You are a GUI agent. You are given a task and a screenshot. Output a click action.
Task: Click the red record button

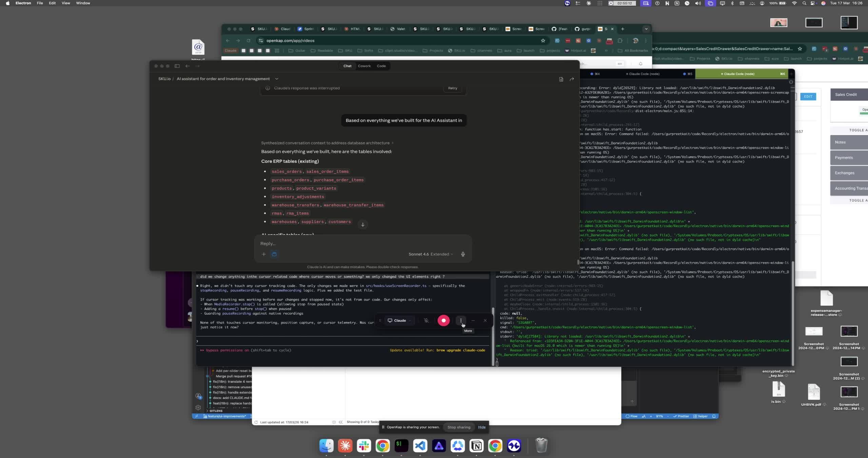[x=443, y=321]
